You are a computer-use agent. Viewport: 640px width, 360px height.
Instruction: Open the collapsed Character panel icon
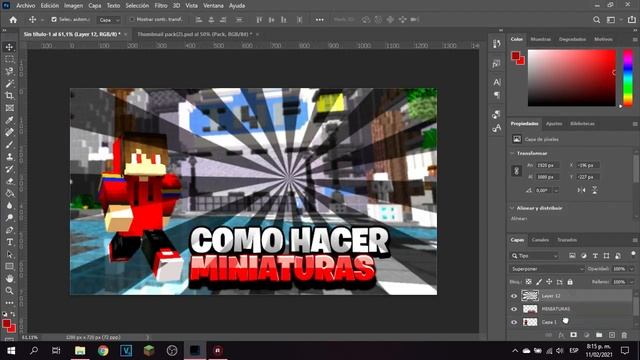(x=497, y=82)
